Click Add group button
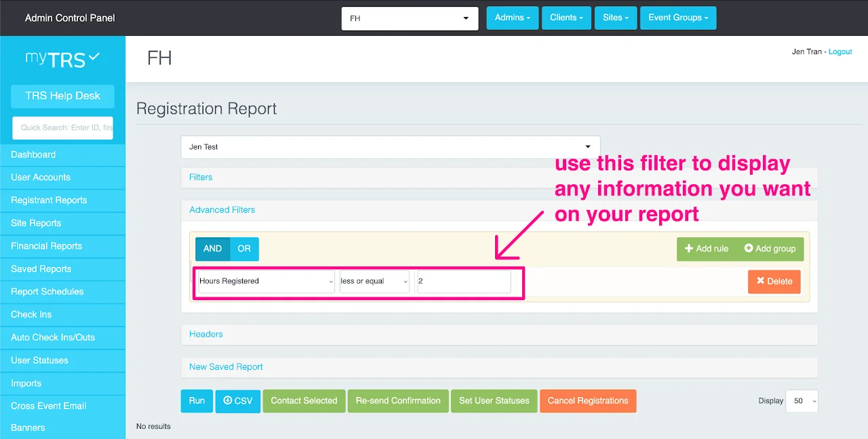Screen dimensions: 868x439 pos(770,249)
